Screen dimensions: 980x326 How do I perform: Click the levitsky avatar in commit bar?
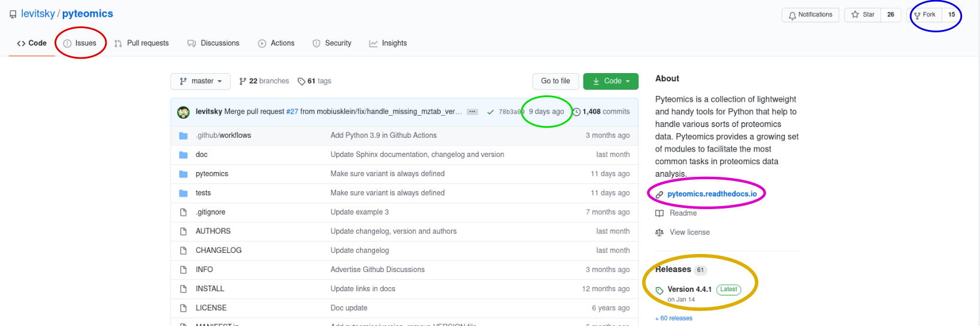(x=183, y=111)
